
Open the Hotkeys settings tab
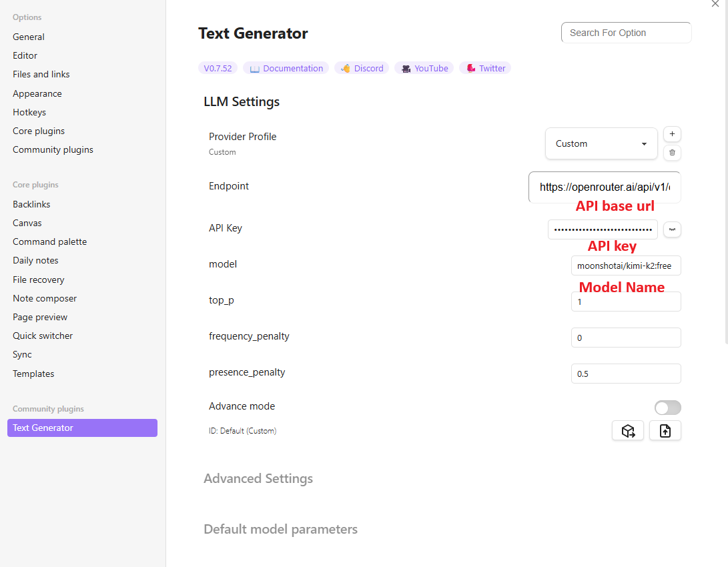[x=29, y=112]
